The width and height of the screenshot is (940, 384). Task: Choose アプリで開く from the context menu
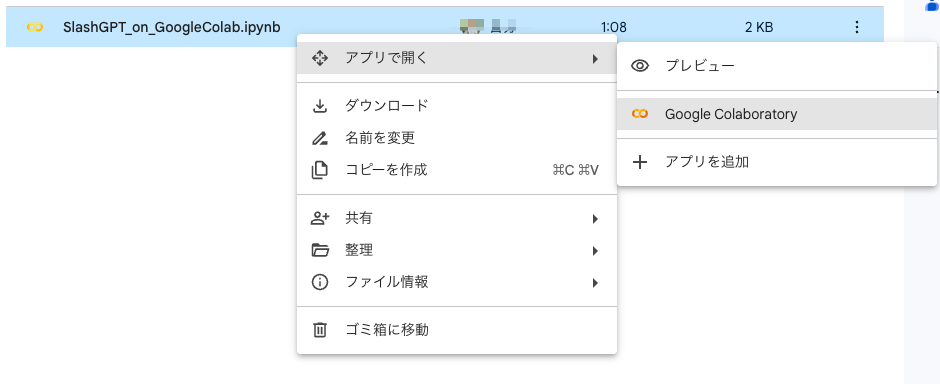coord(457,58)
